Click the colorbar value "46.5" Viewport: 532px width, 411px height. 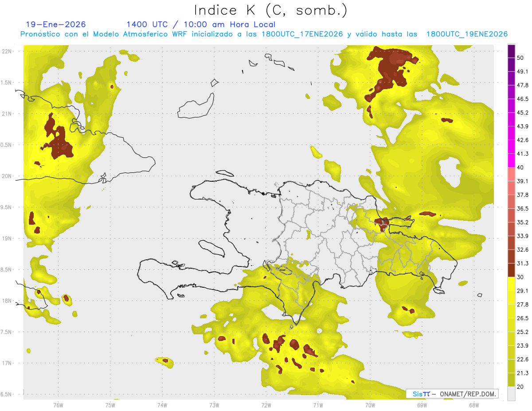(523, 99)
